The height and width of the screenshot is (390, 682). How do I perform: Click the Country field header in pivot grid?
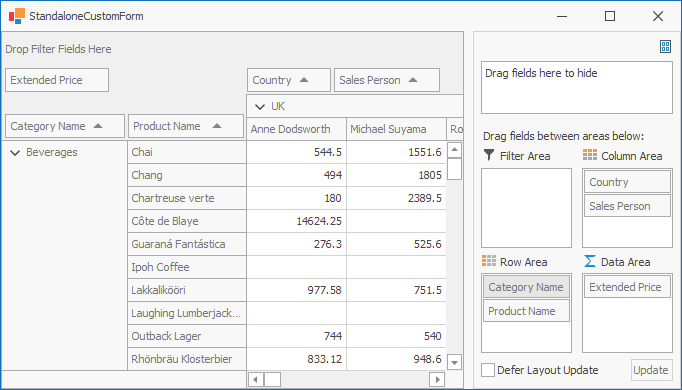point(289,80)
